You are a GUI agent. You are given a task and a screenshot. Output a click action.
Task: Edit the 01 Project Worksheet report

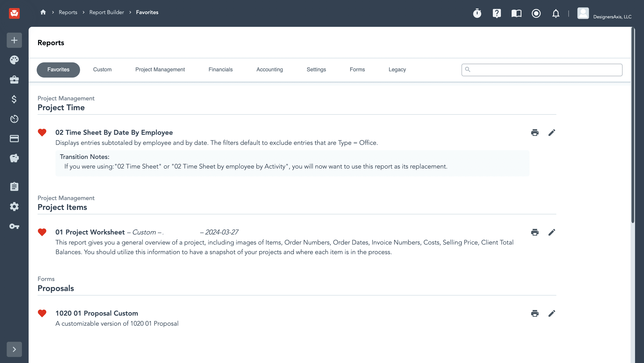(x=552, y=232)
